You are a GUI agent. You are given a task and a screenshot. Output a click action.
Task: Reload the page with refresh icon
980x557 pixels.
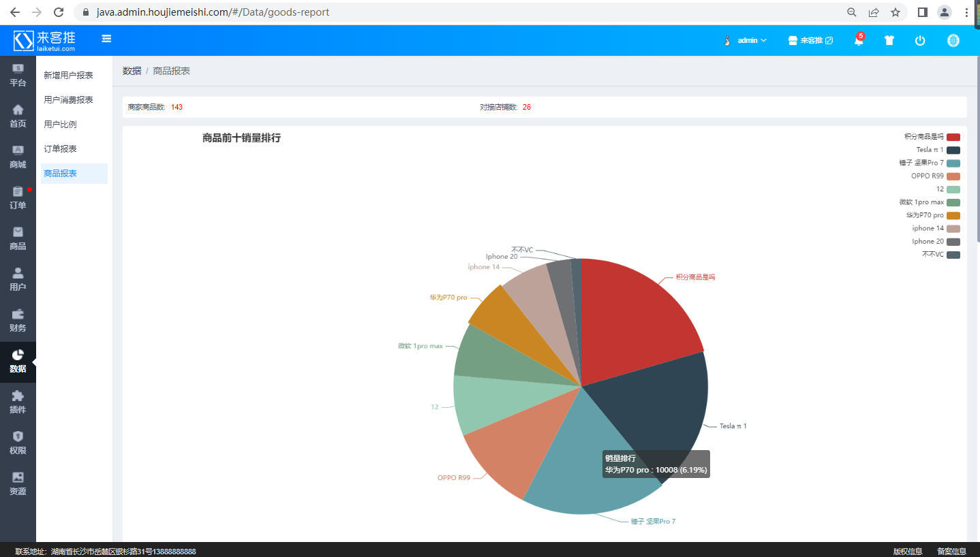(59, 12)
